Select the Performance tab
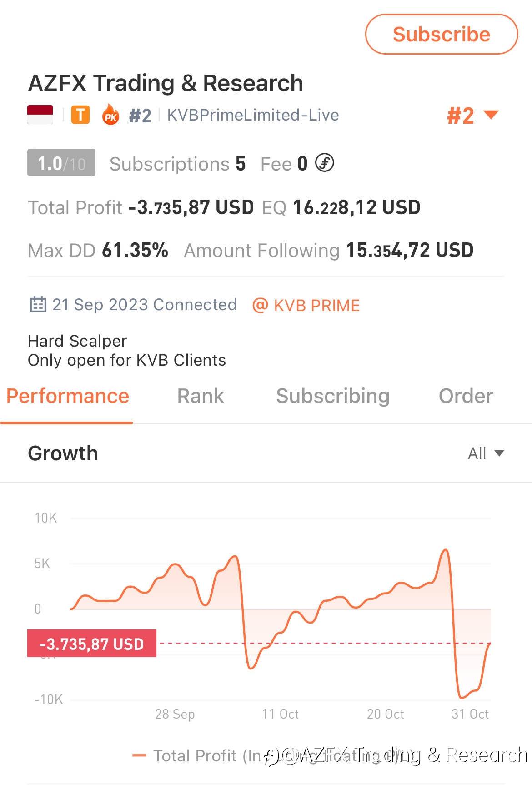This screenshot has height=785, width=532. [x=68, y=396]
